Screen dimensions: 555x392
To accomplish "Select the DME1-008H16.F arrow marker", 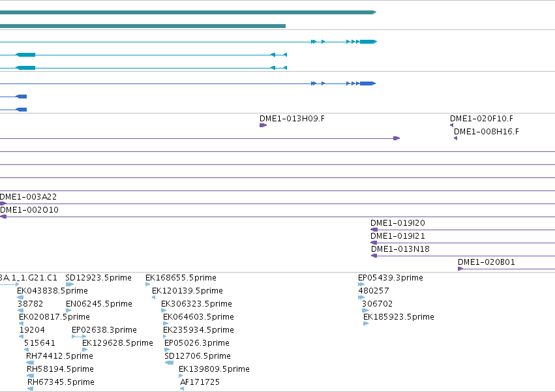I will 455,138.
